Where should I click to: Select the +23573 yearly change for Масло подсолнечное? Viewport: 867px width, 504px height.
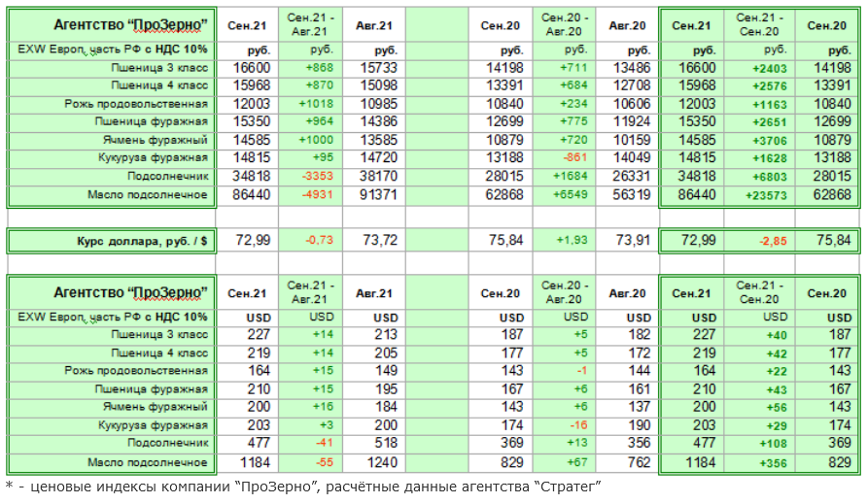pos(766,195)
